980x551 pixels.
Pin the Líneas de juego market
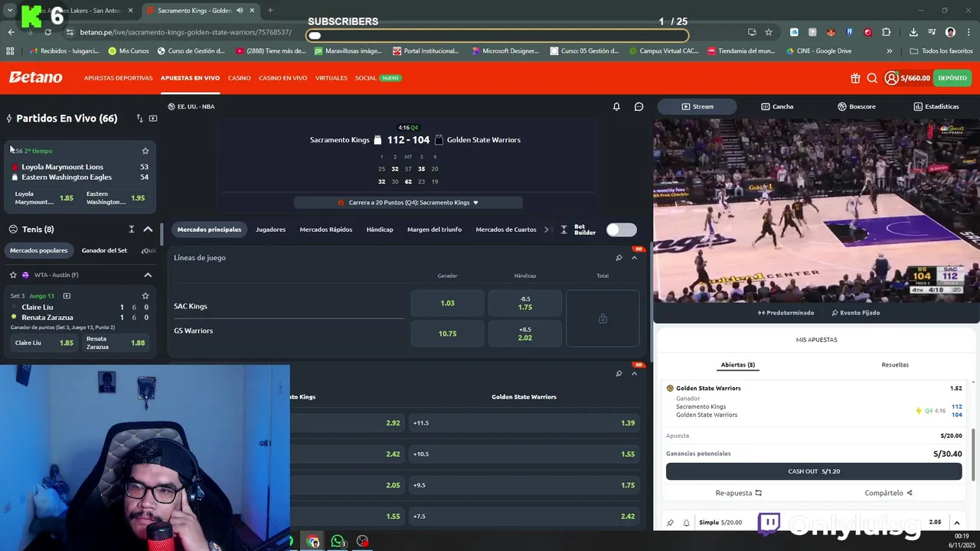[619, 258]
